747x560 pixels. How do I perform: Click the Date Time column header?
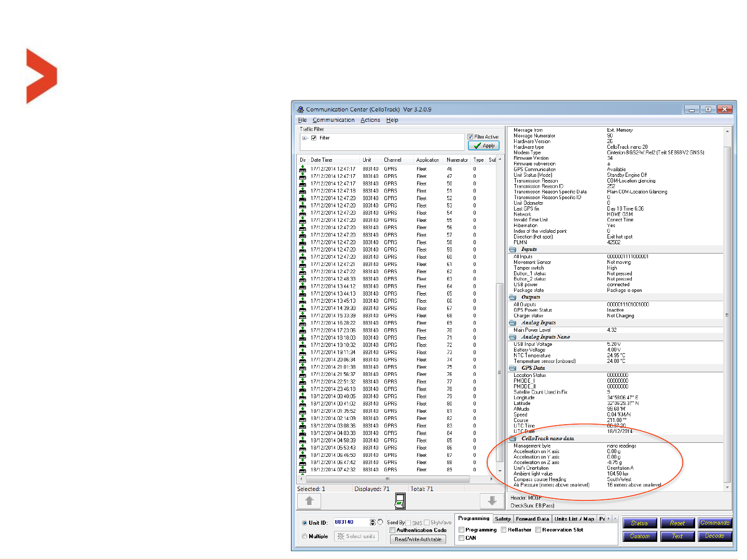pos(334,160)
